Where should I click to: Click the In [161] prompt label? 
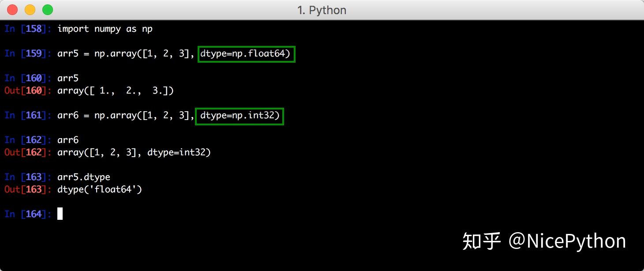[27, 116]
